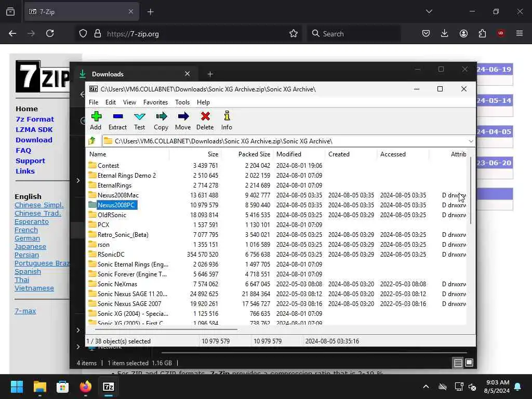Add a new tab in Explorer
The height and width of the screenshot is (399, 532).
click(210, 74)
